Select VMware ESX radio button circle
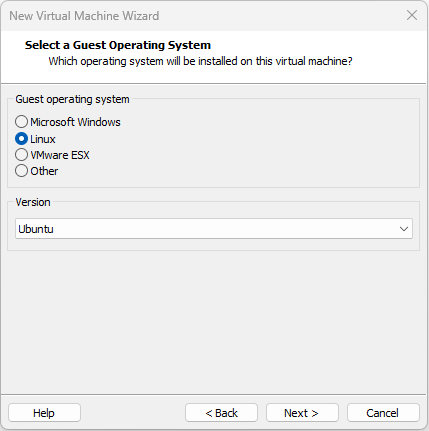 point(21,155)
